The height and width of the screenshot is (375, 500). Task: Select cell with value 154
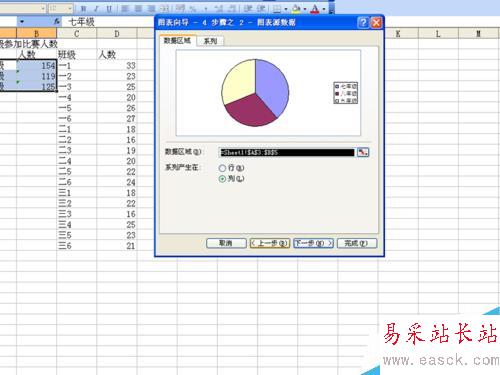pyautogui.click(x=36, y=65)
